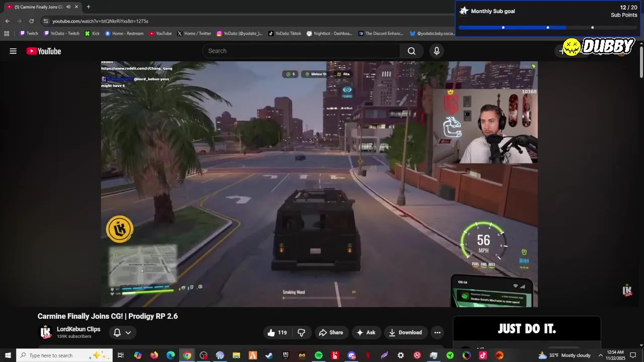Pause the video by clicking the player
Viewport: 644px width, 362px height.
click(319, 184)
